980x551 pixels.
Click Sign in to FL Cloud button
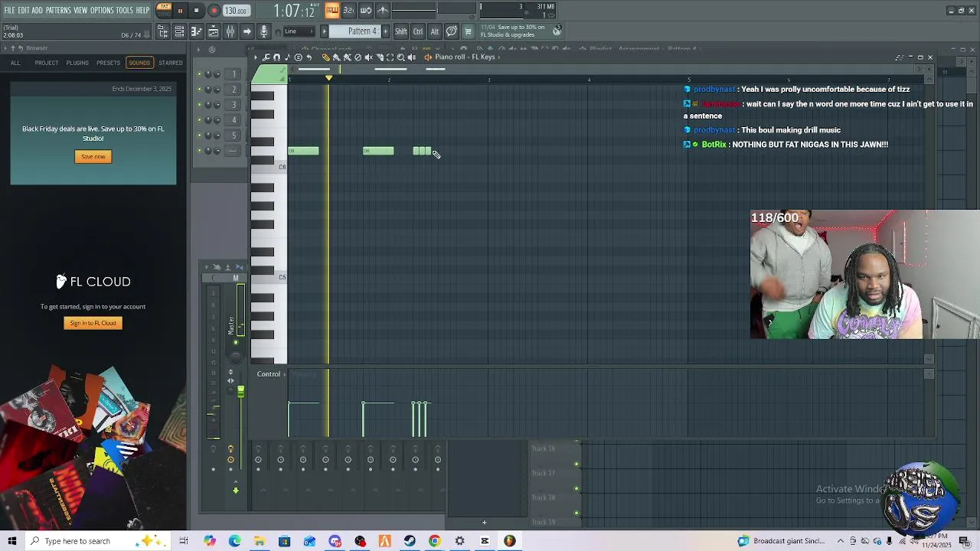pyautogui.click(x=93, y=323)
